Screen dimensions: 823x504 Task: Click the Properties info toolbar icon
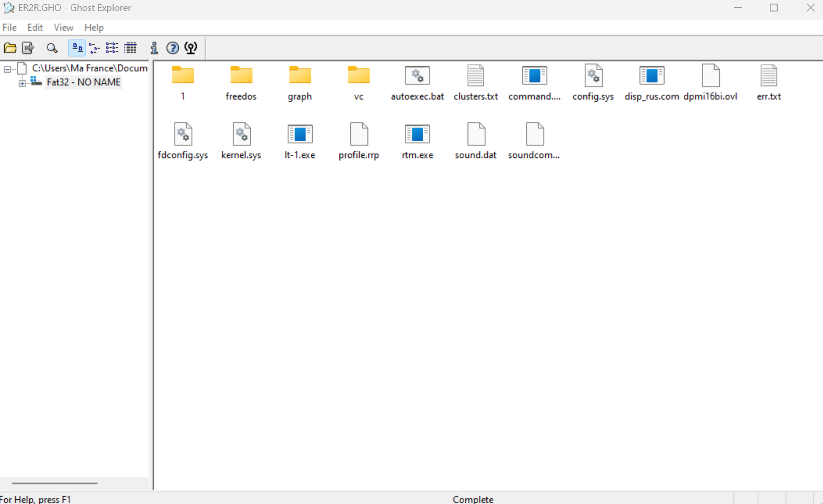pyautogui.click(x=154, y=48)
